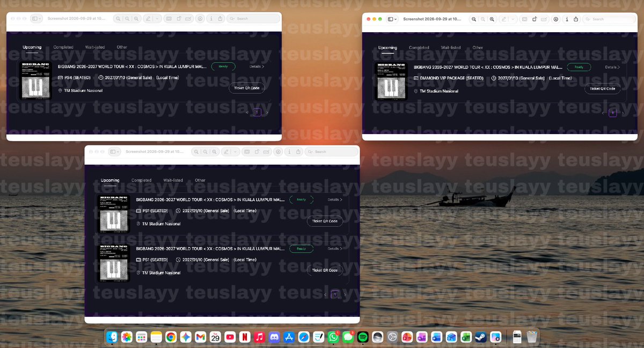The height and width of the screenshot is (348, 644).
Task: Show Ticket QR Code for the PS4 ticket
Action: click(x=247, y=88)
